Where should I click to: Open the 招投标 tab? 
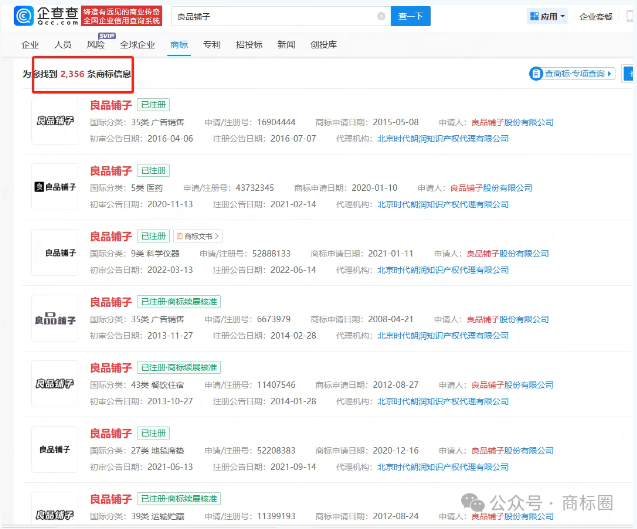point(247,45)
